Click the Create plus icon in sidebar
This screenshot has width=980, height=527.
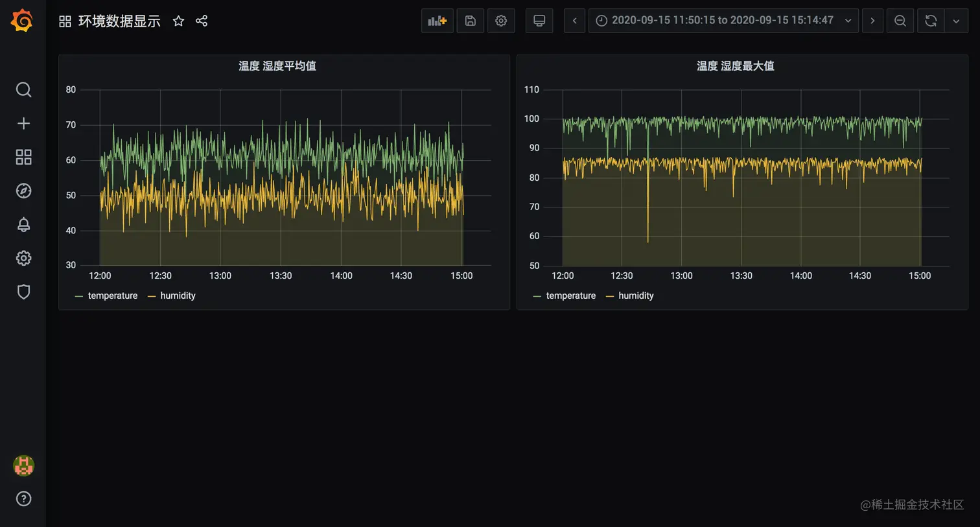click(x=23, y=123)
